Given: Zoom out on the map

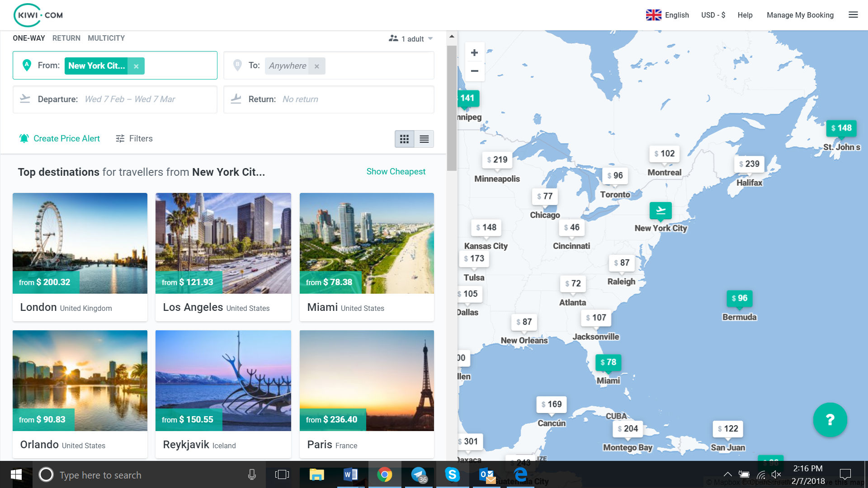Looking at the screenshot, I should click(474, 71).
